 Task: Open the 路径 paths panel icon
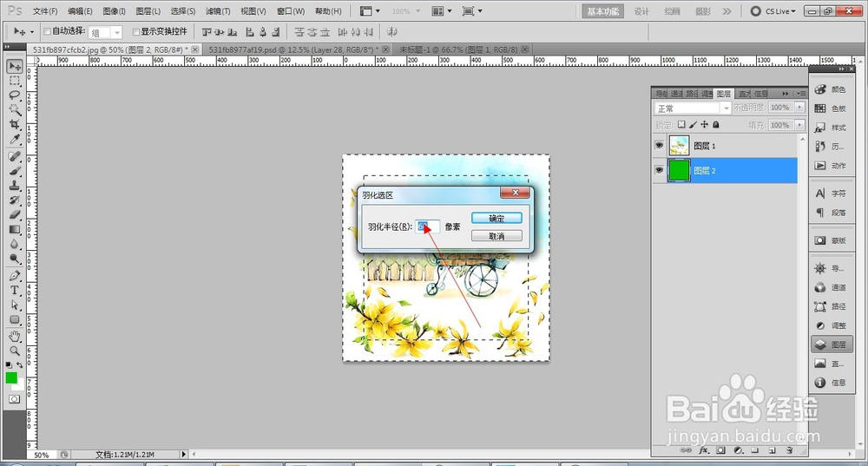820,306
